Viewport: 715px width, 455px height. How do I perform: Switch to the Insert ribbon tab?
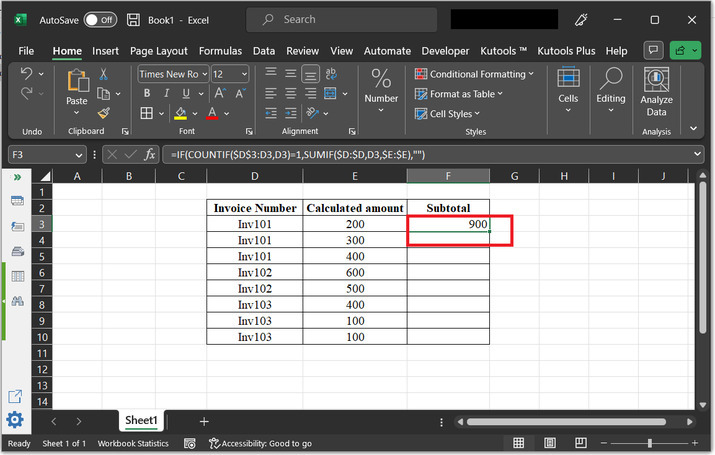tap(105, 50)
